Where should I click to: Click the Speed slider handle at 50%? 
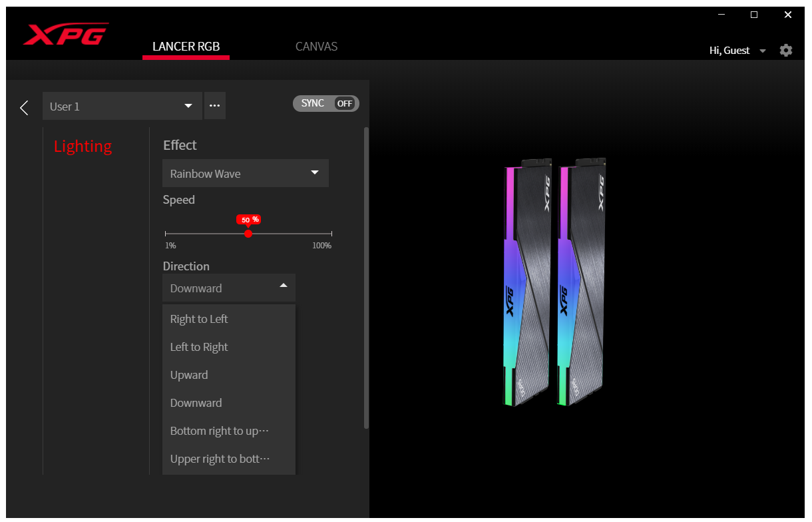(x=248, y=234)
